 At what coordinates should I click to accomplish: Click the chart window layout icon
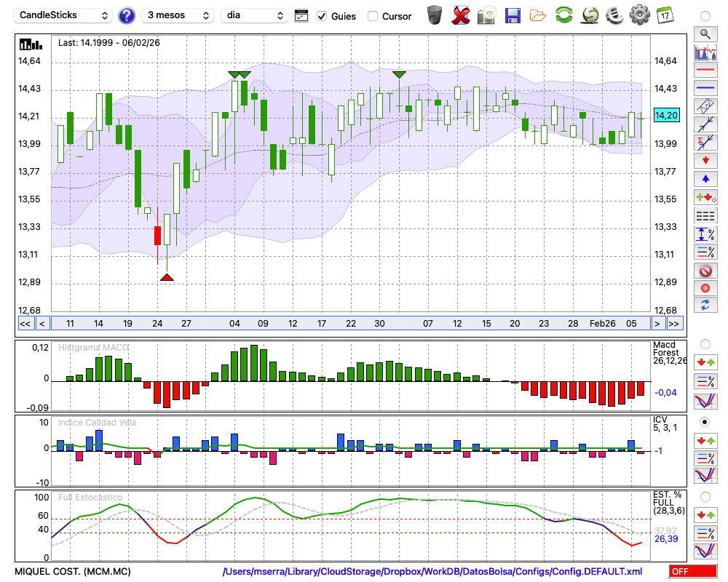[301, 16]
